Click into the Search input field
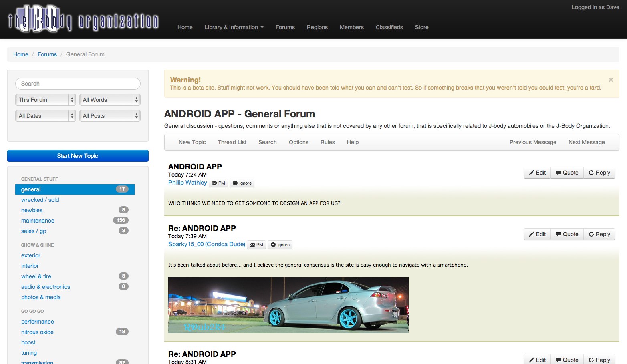Image resolution: width=627 pixels, height=364 pixels. (x=78, y=84)
